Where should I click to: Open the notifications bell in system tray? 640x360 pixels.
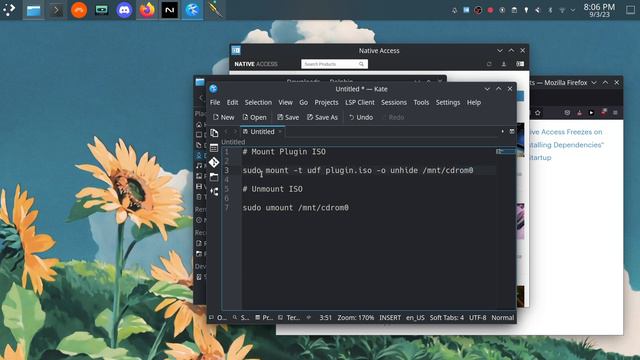click(454, 10)
